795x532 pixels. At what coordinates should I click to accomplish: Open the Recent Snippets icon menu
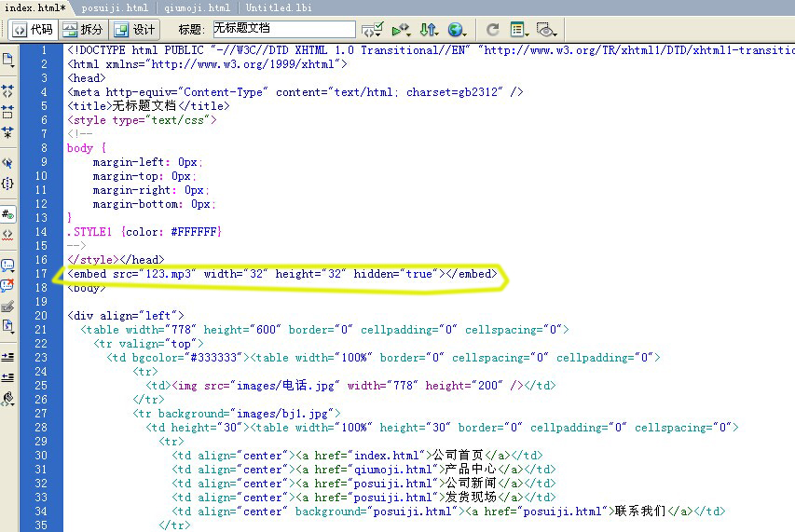pyautogui.click(x=7, y=326)
